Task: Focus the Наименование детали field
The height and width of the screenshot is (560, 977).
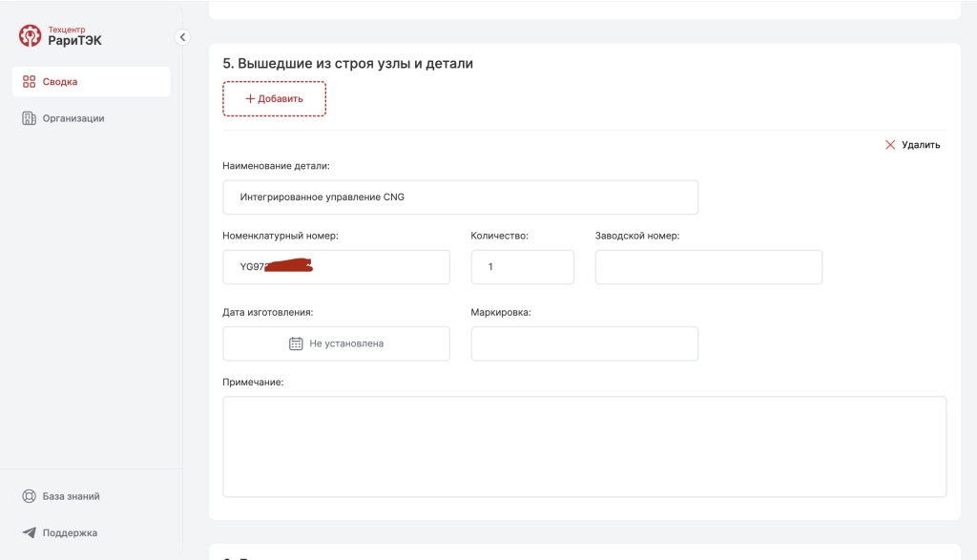Action: coord(460,197)
